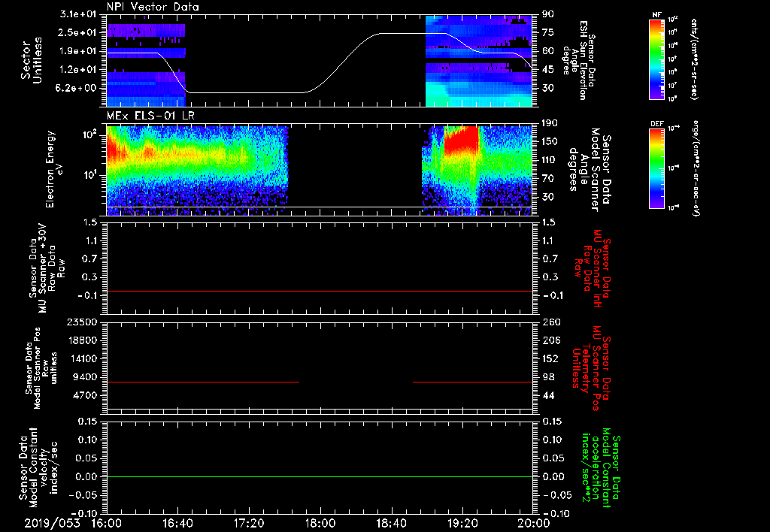Image resolution: width=770 pixels, height=532 pixels.
Task: Click the 45 degree sun elevation tick
Action: (547, 70)
